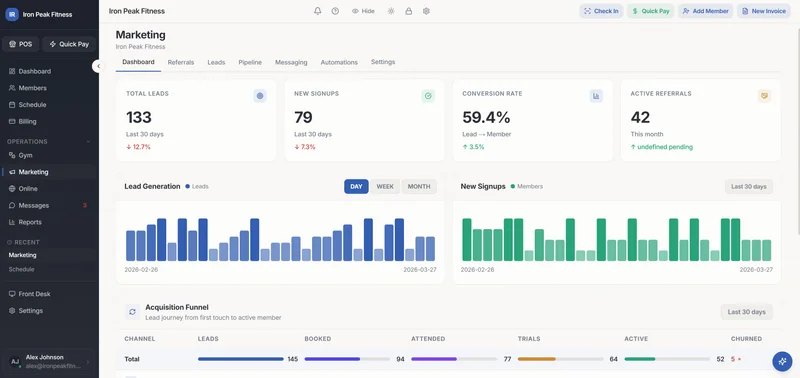Image resolution: width=800 pixels, height=378 pixels.
Task: Switch to the Referrals tab
Action: 181,62
